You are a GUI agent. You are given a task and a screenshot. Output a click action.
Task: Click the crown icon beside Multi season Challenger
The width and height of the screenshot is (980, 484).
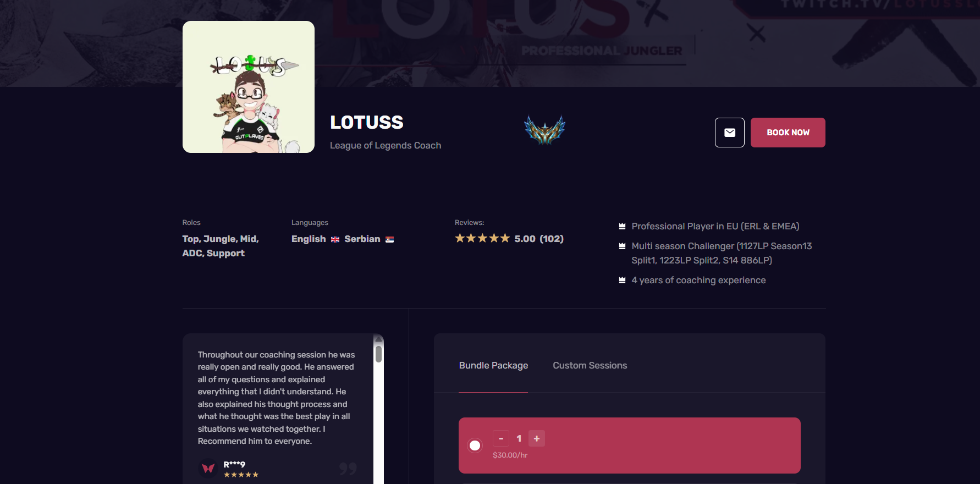point(622,246)
